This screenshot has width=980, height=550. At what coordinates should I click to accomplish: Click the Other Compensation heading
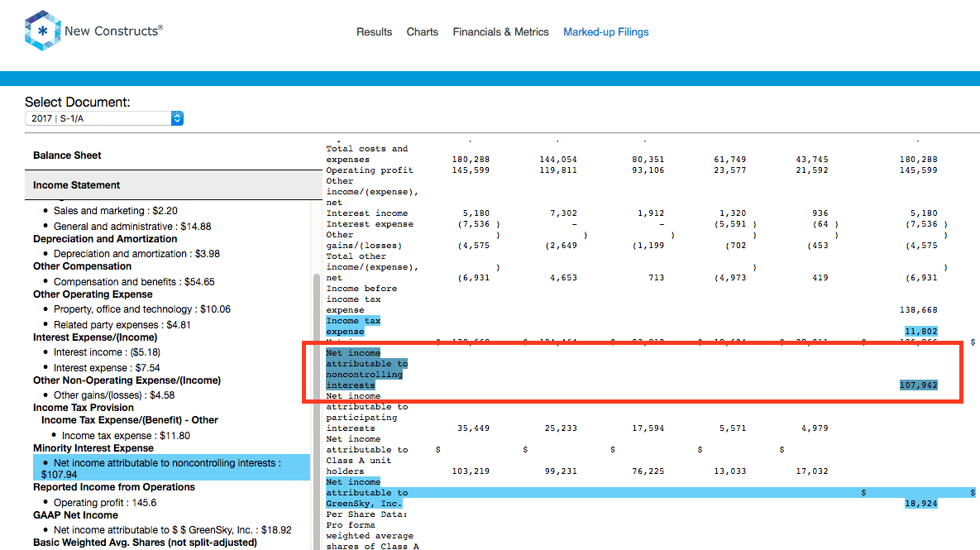coord(83,266)
